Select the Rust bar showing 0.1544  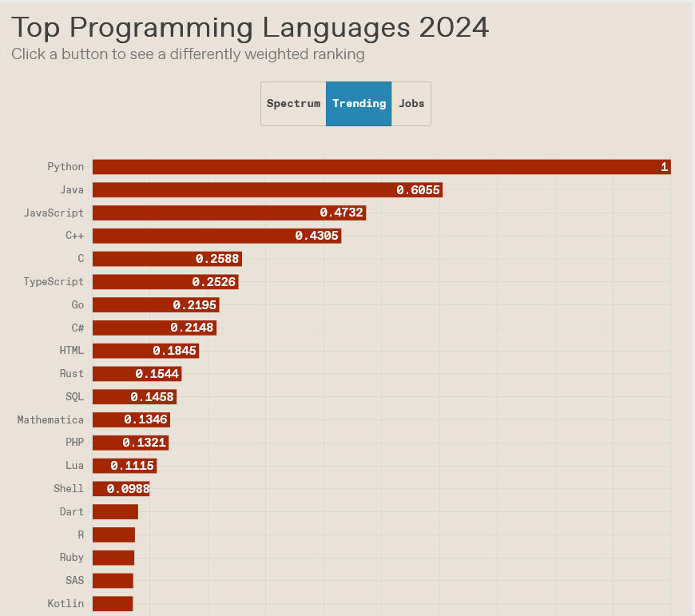(137, 374)
